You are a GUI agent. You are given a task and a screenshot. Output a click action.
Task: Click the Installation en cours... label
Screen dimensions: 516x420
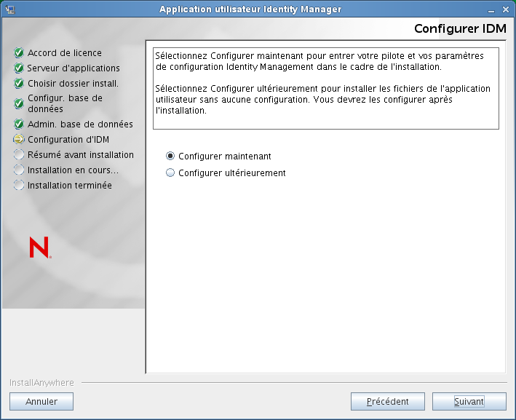(x=73, y=170)
